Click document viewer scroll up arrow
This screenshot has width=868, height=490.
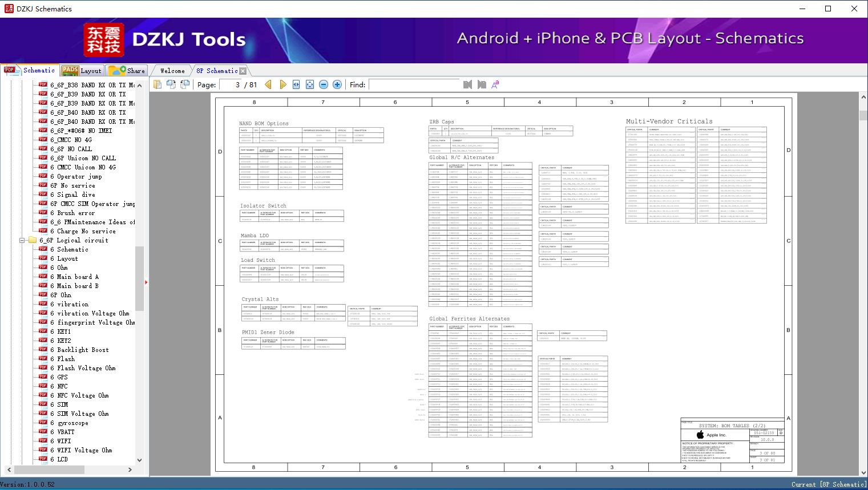[863, 98]
